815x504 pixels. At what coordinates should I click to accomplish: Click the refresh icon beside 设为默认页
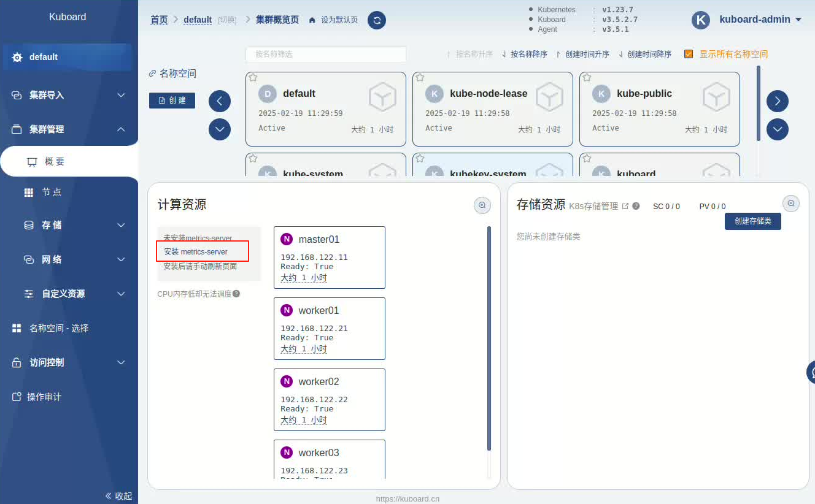coord(377,20)
